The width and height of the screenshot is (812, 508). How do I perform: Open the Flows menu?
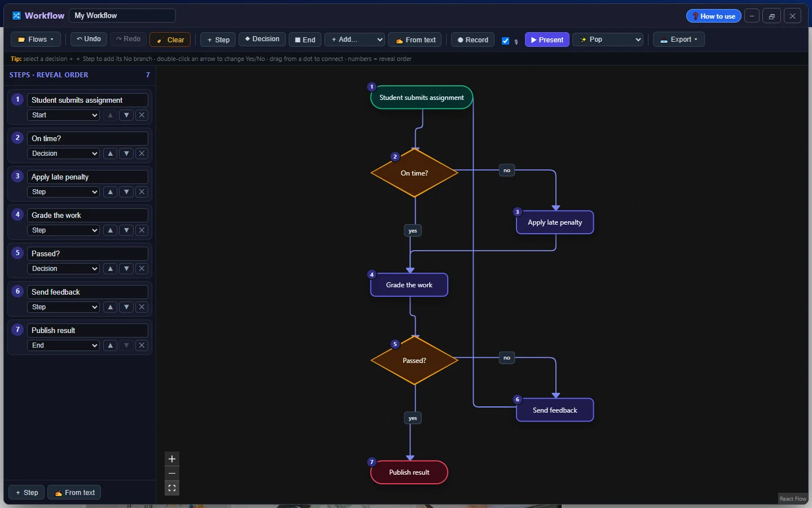click(x=36, y=40)
